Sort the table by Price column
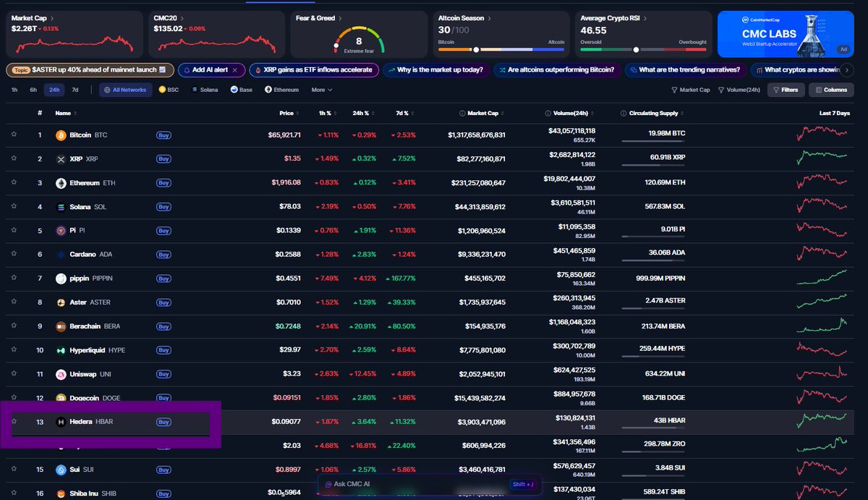 [289, 114]
